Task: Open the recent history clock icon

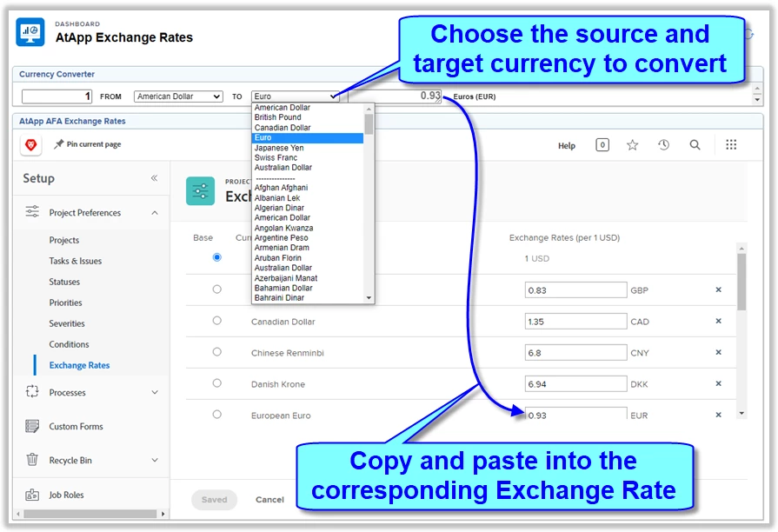Action: [x=663, y=145]
